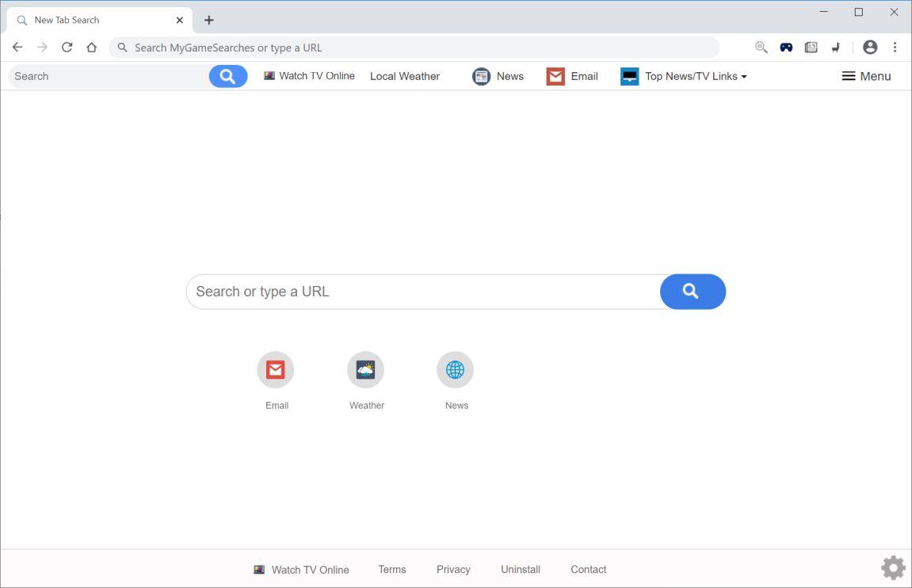Open Chrome's three-dot menu
This screenshot has height=588, width=912.
point(895,47)
